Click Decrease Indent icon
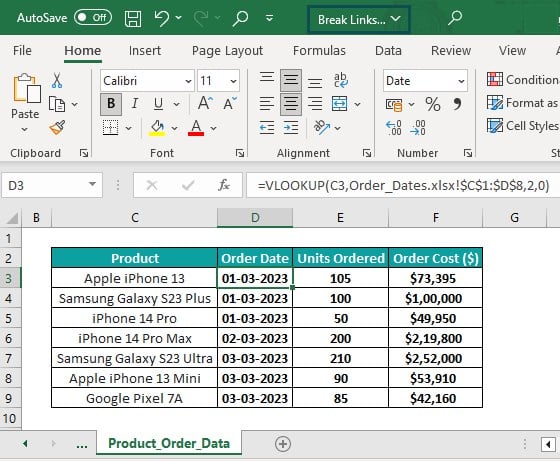This screenshot has width=560, height=461. point(267,127)
